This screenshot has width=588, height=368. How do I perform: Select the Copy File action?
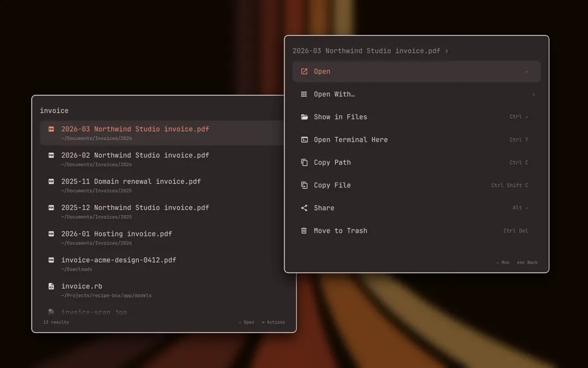pyautogui.click(x=416, y=185)
